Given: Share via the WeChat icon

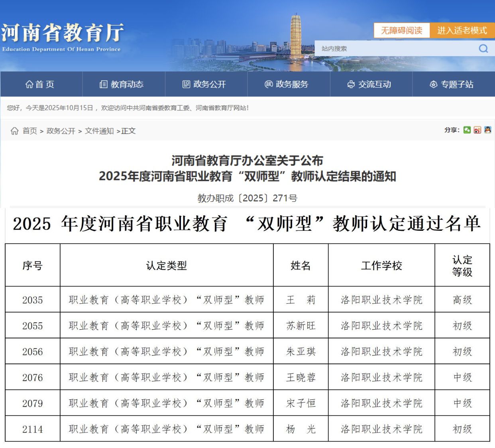Looking at the screenshot, I should point(467,130).
